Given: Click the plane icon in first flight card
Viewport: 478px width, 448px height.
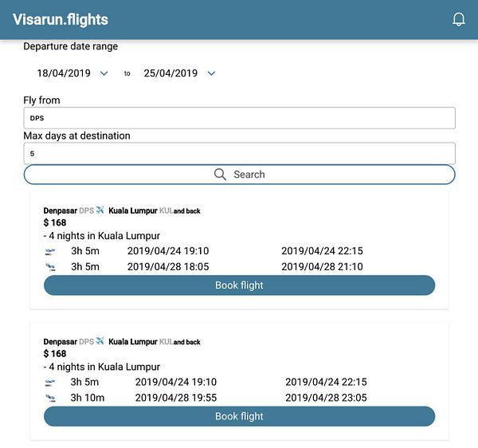Looking at the screenshot, I should tap(100, 211).
